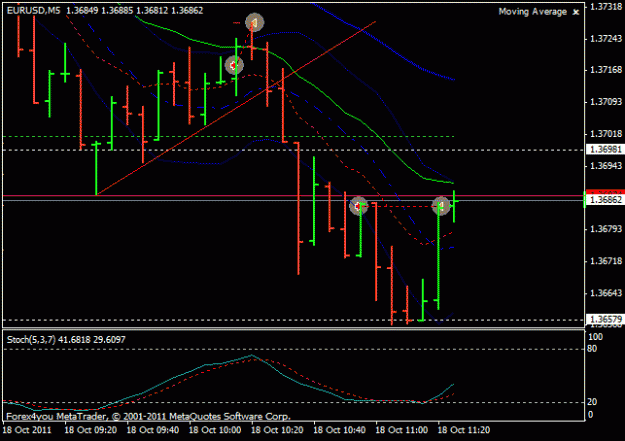Click the Moving Average indicator label
This screenshot has height=441, width=625.
coord(533,12)
